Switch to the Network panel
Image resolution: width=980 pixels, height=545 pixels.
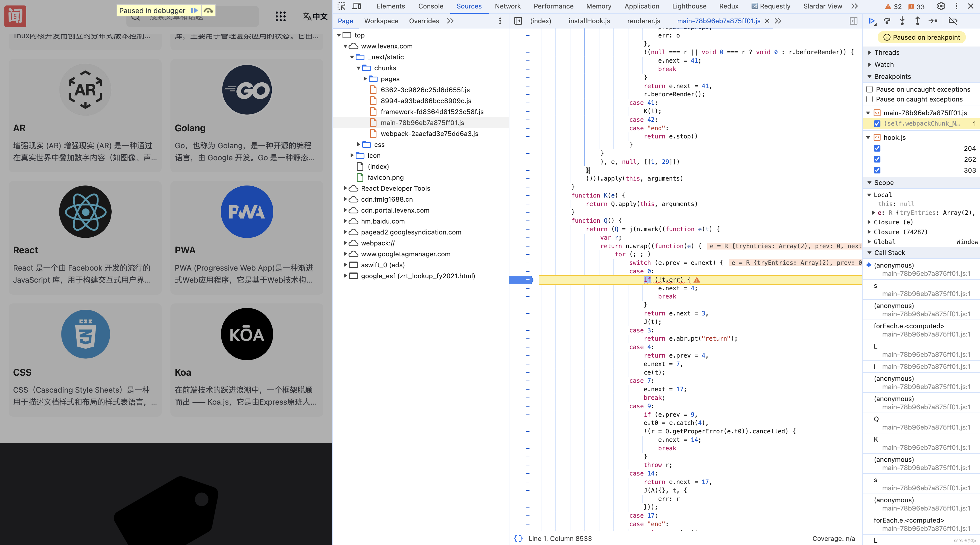(508, 6)
